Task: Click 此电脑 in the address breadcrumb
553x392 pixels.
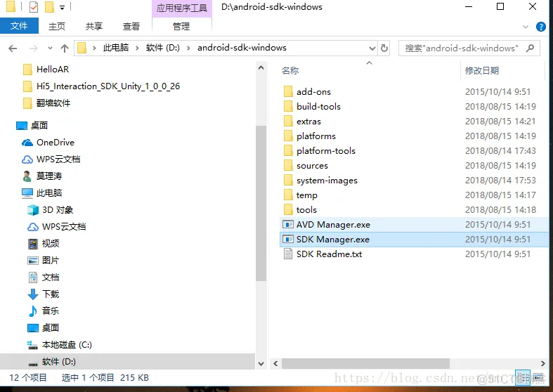Action: click(x=116, y=48)
